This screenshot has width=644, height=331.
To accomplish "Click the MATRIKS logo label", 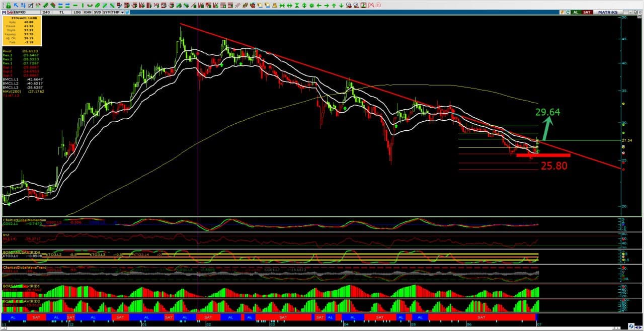I will 608,12.
